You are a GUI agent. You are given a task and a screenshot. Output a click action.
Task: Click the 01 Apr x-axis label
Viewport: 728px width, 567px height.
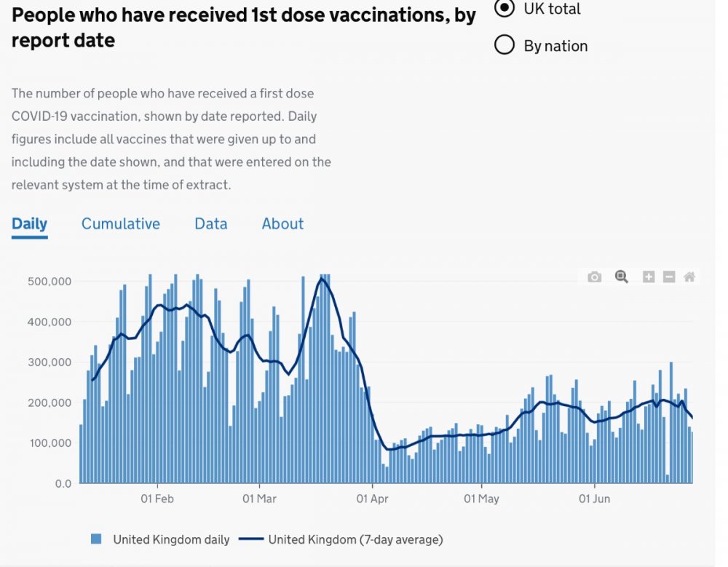371,499
